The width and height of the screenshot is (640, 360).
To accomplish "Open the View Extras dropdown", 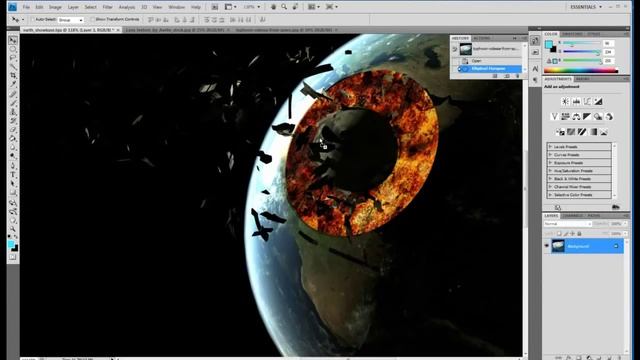I will click(231, 7).
